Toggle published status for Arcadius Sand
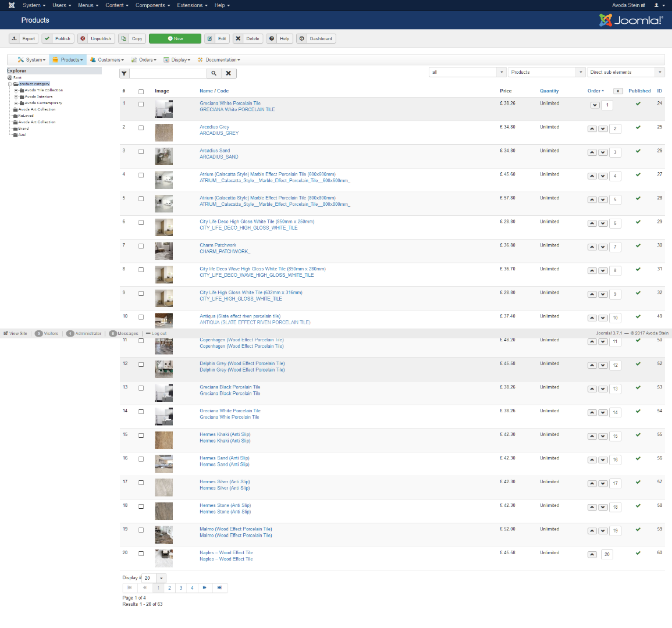Image resolution: width=672 pixels, height=628 pixels. [x=638, y=151]
